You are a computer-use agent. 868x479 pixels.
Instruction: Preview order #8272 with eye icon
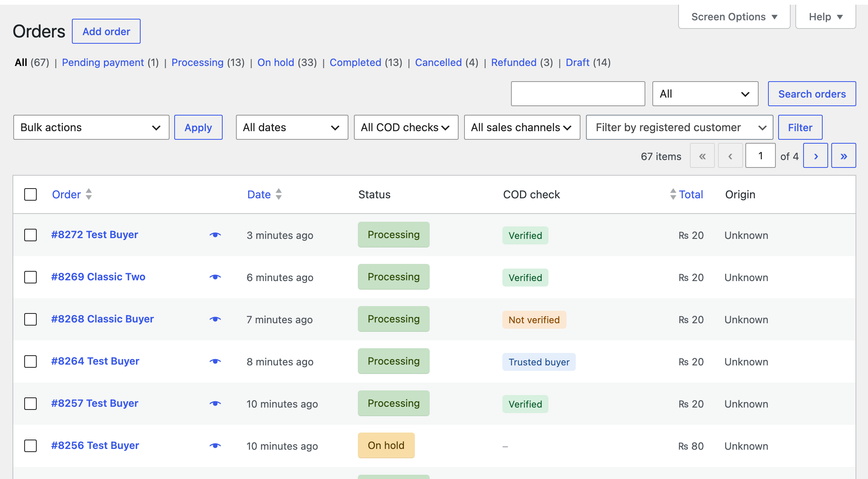215,235
